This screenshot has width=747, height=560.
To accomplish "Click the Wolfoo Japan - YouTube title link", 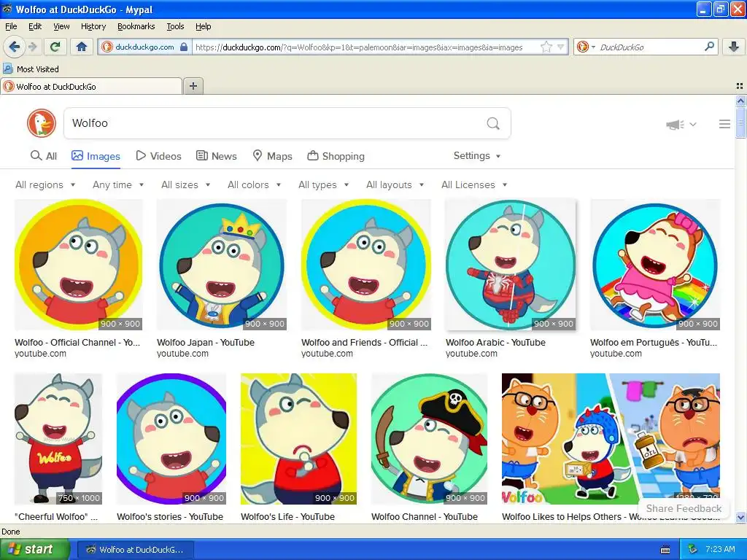I will coord(205,343).
